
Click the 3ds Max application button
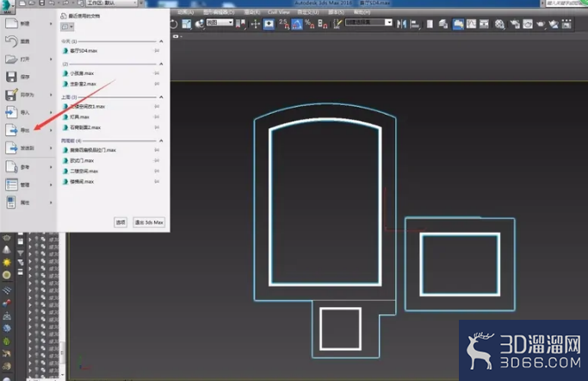(x=8, y=5)
